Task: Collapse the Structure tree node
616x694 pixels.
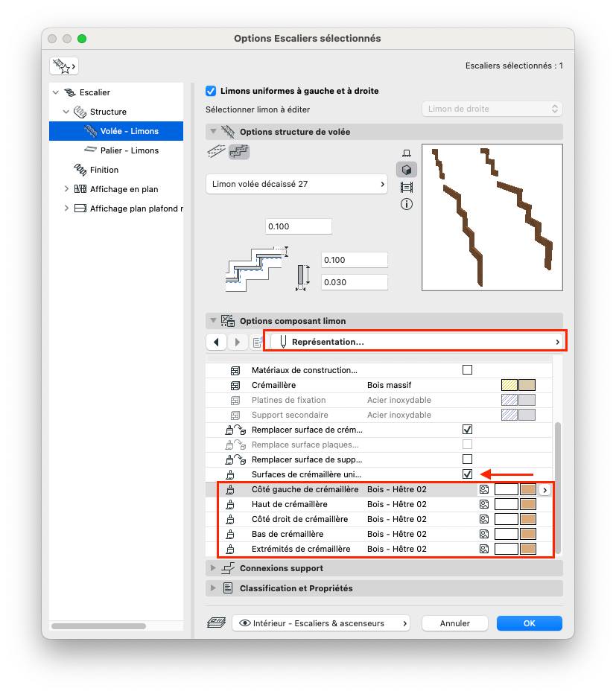Action: [66, 112]
